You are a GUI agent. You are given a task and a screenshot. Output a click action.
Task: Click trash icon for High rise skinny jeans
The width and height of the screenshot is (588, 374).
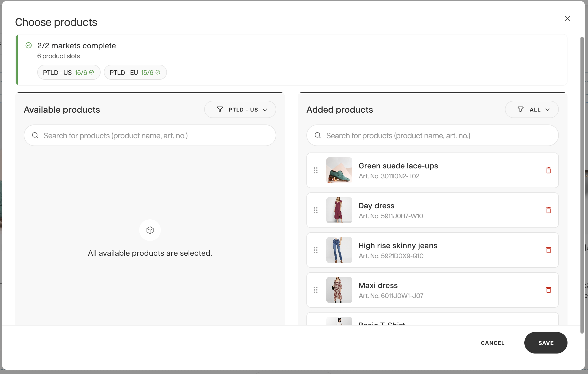(548, 250)
